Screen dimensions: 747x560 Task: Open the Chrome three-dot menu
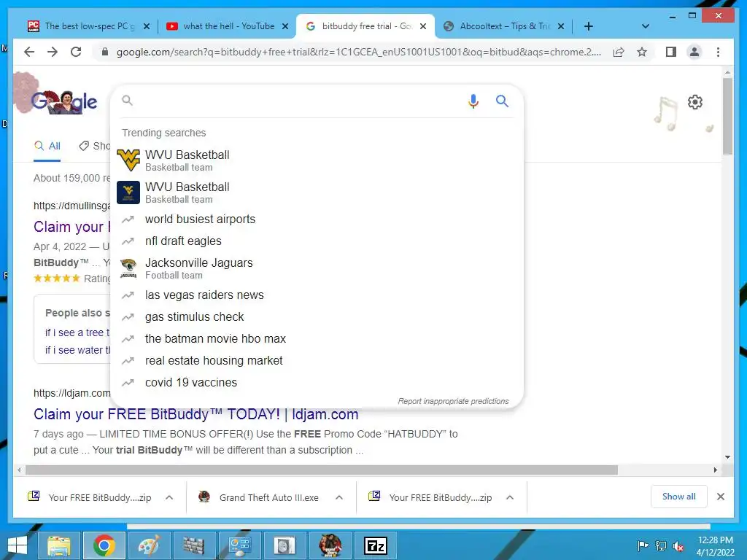pyautogui.click(x=718, y=52)
